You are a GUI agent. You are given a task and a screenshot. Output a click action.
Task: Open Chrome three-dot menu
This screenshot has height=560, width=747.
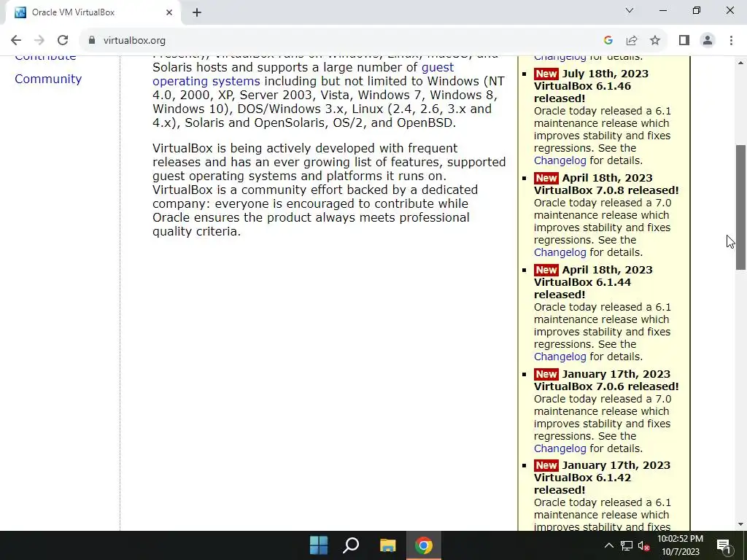point(731,41)
